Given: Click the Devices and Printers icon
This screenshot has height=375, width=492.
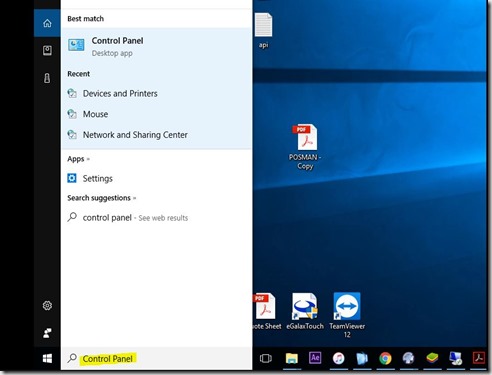Looking at the screenshot, I should [x=72, y=93].
